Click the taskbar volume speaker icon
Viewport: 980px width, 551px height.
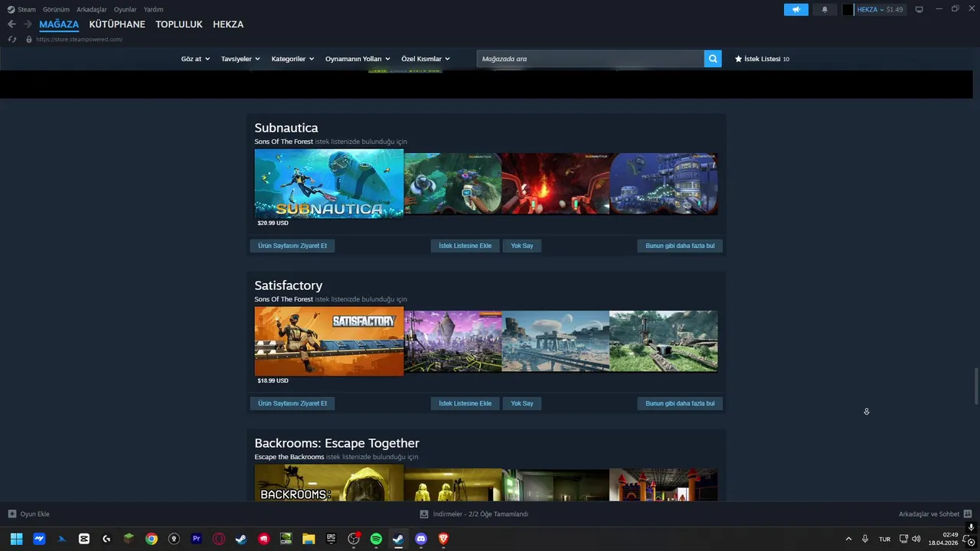point(916,539)
